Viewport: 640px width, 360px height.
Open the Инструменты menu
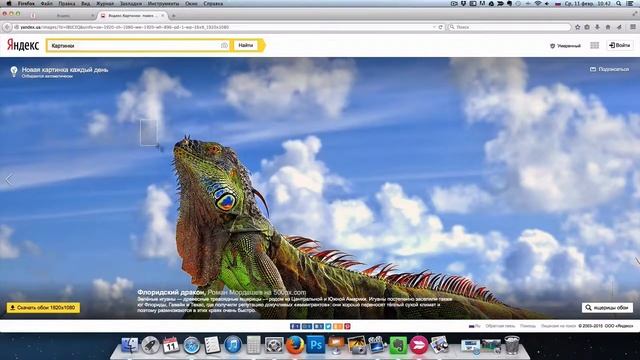click(163, 3)
